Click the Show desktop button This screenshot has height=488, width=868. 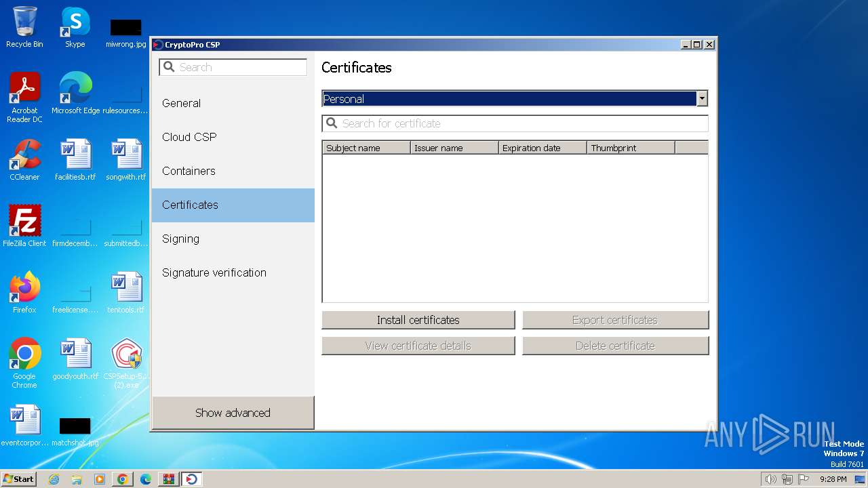(x=860, y=479)
